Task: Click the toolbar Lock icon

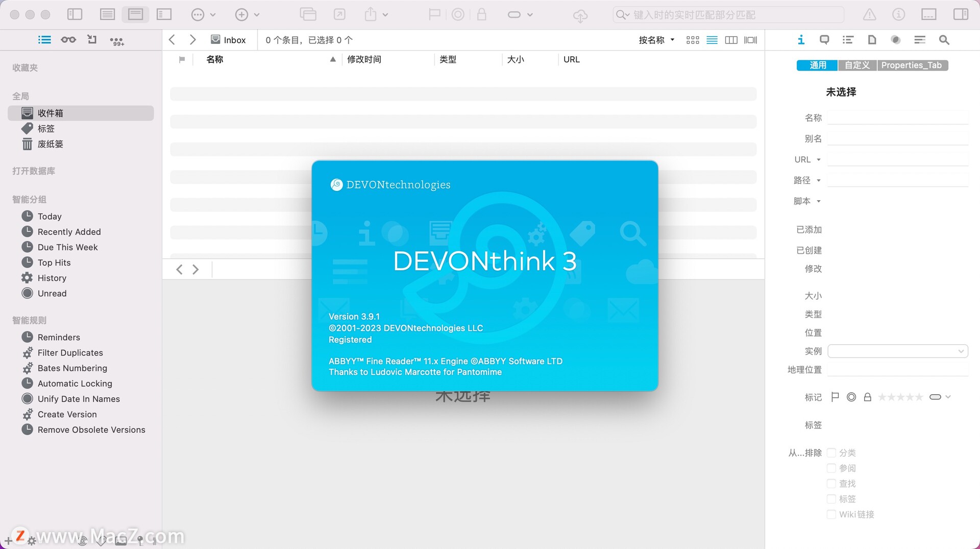Action: coord(481,14)
